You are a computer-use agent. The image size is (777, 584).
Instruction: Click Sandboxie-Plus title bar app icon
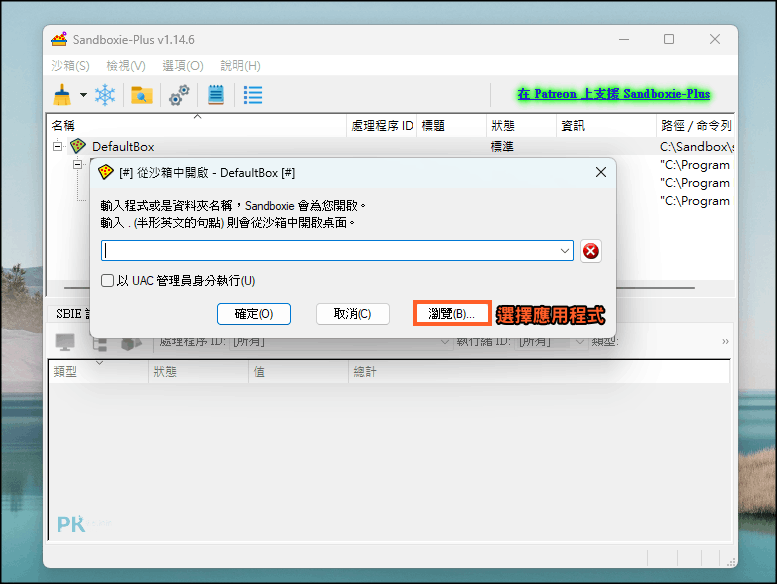[x=59, y=39]
